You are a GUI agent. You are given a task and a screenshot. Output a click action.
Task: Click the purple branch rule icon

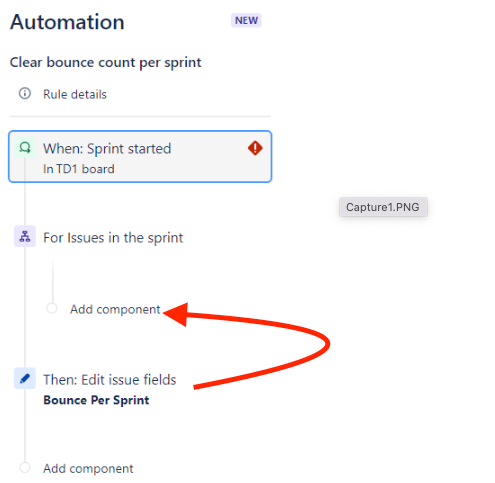click(x=25, y=236)
